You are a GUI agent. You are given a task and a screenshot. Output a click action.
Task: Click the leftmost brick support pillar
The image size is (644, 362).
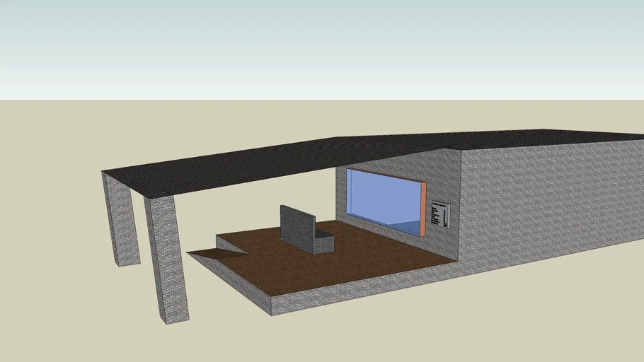(121, 219)
